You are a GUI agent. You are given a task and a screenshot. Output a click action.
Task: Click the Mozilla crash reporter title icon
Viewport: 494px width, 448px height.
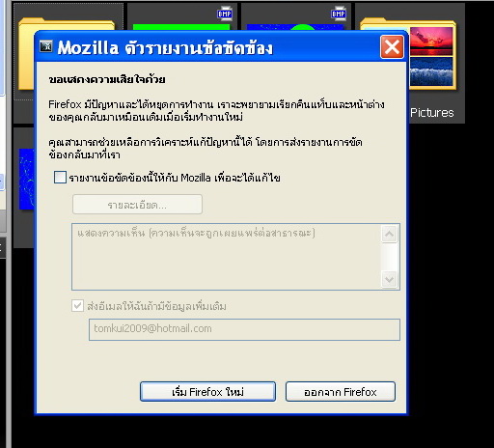[x=46, y=46]
